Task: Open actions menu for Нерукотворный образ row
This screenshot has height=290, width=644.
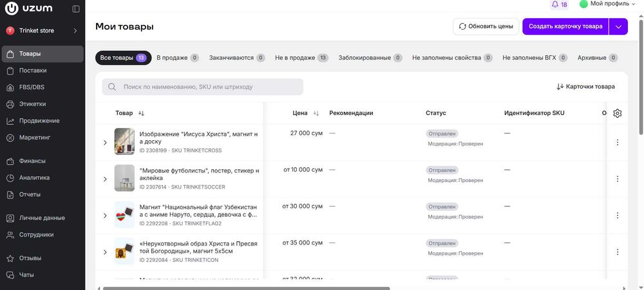Action: [x=618, y=252]
